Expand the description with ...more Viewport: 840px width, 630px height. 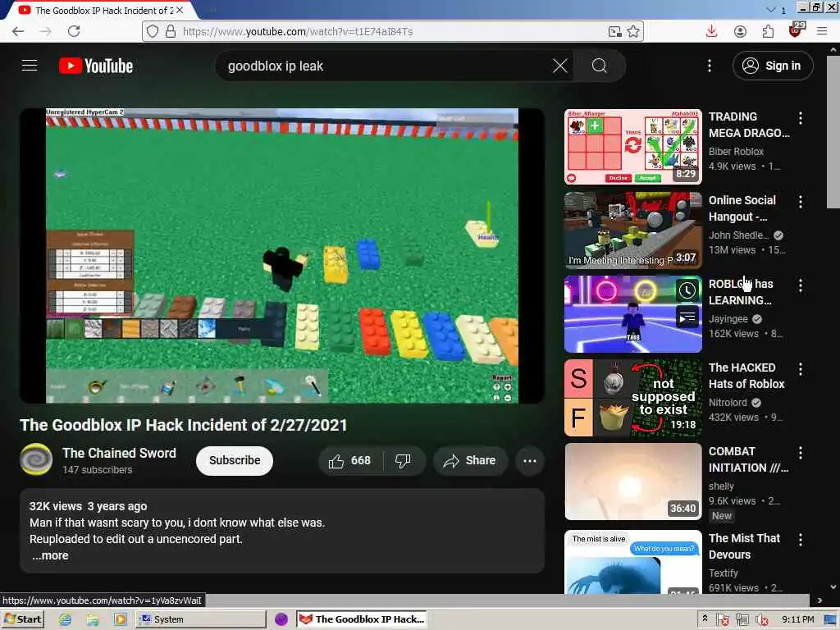(x=50, y=555)
